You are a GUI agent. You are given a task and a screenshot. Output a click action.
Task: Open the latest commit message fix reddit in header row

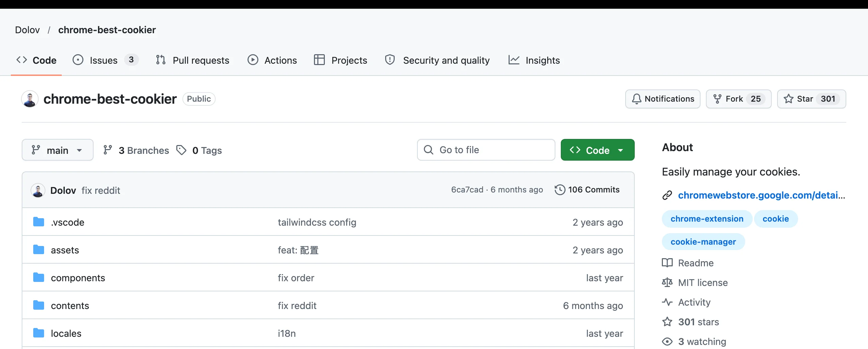101,190
